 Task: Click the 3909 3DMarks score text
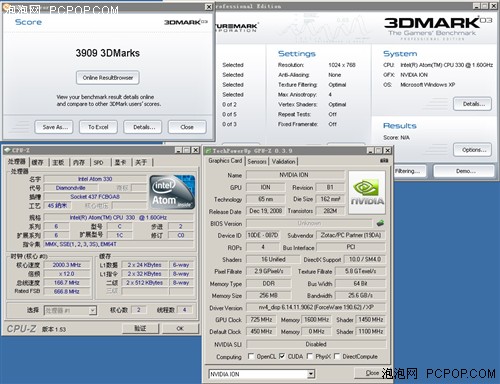[108, 53]
